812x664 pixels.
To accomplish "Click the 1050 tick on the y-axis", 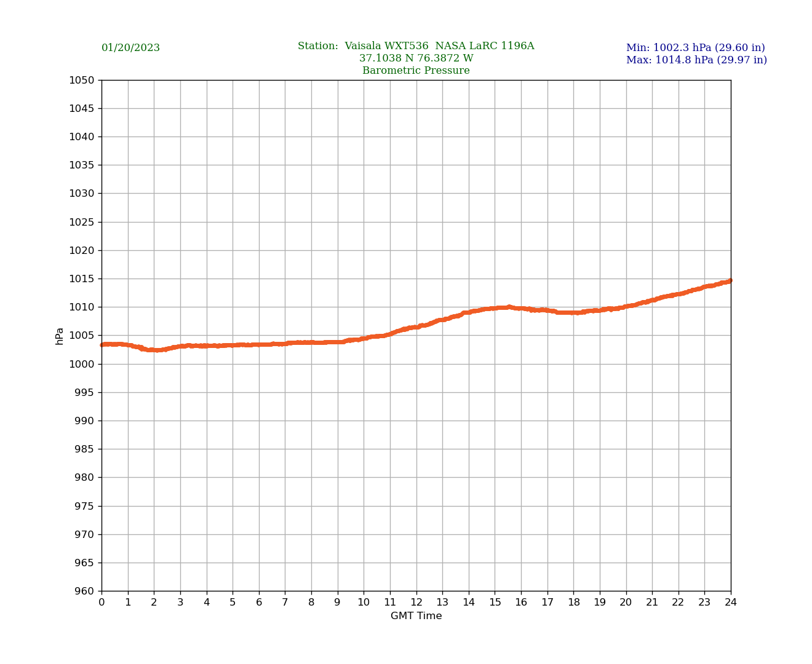I will point(81,80).
